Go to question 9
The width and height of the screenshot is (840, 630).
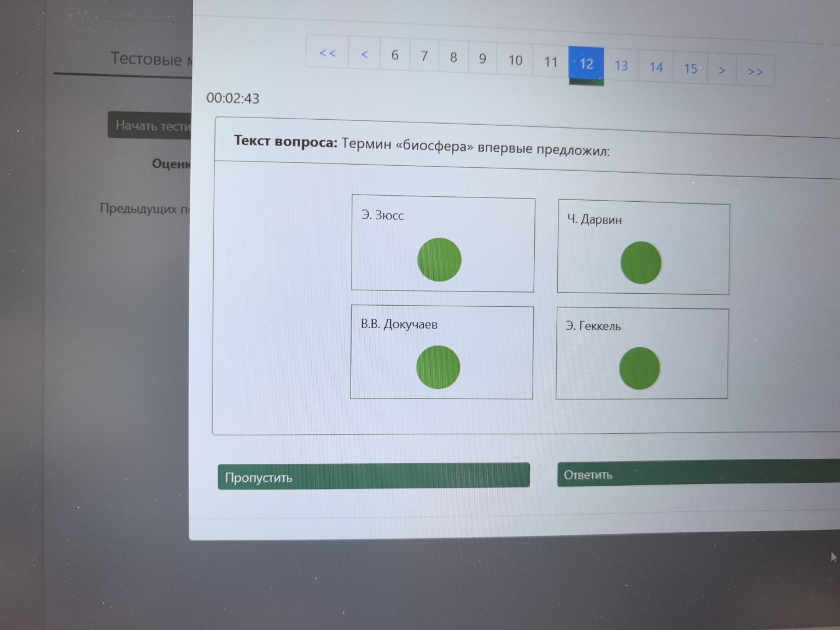[x=482, y=59]
